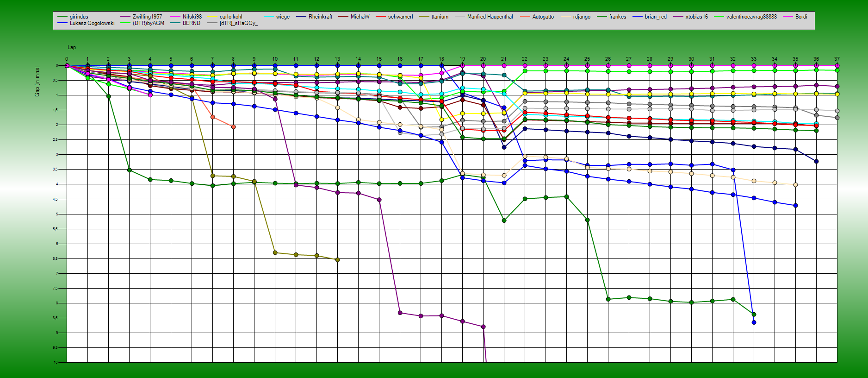Click green line point at lap 24 near 4.5
The width and height of the screenshot is (868, 378).
click(566, 196)
